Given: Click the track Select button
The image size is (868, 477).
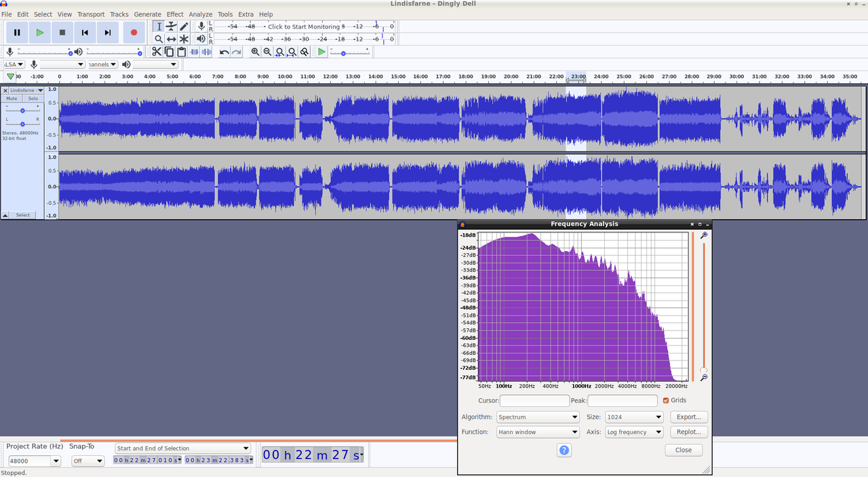Looking at the screenshot, I should tap(23, 215).
